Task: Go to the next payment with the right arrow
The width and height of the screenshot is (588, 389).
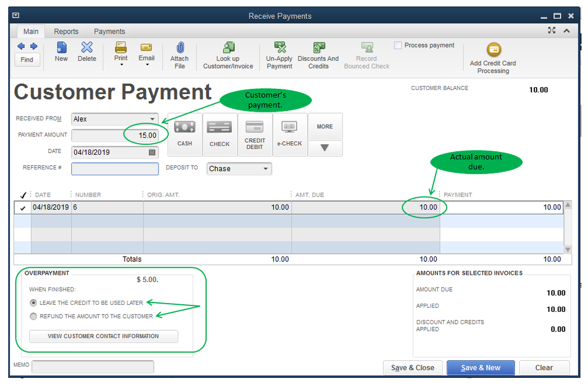Action: 34,46
